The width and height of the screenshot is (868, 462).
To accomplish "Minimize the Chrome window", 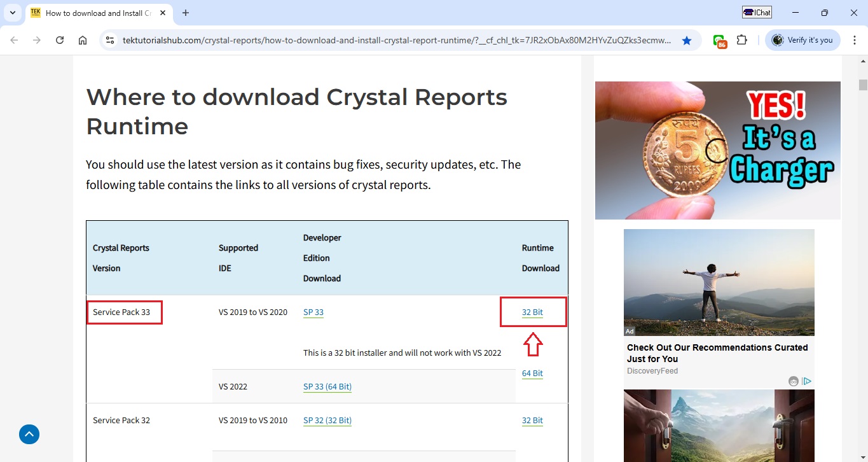I will click(x=796, y=13).
